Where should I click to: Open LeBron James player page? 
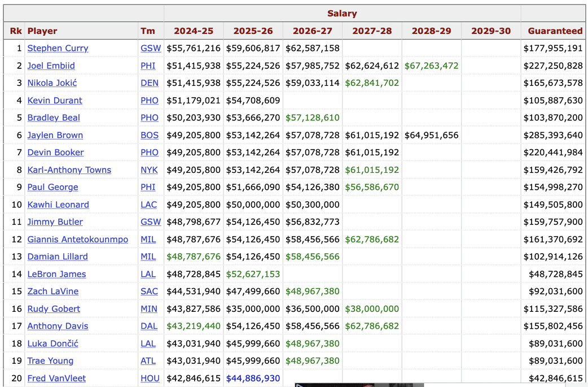point(56,274)
